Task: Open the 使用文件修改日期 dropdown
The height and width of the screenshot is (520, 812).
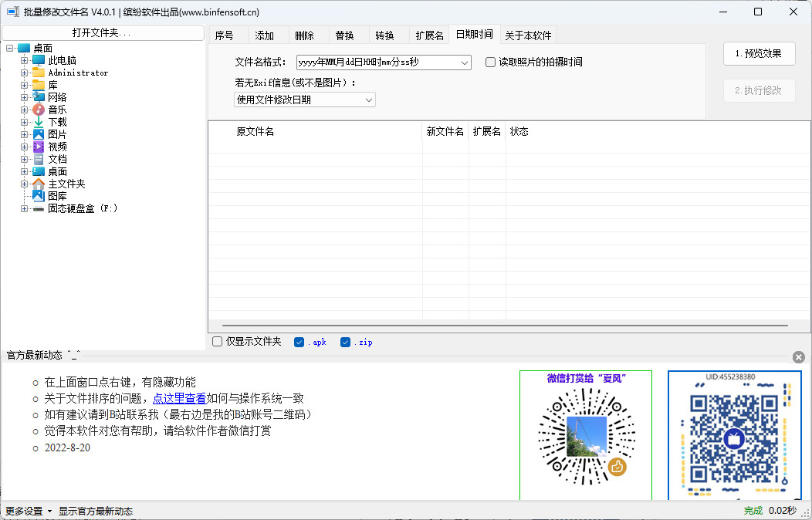Action: click(369, 100)
